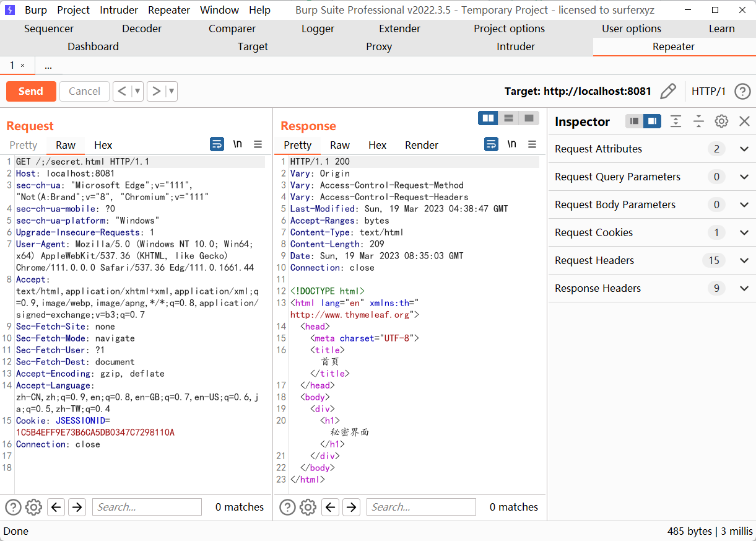This screenshot has height=541, width=756.
Task: Close the Inspector panel
Action: point(745,121)
